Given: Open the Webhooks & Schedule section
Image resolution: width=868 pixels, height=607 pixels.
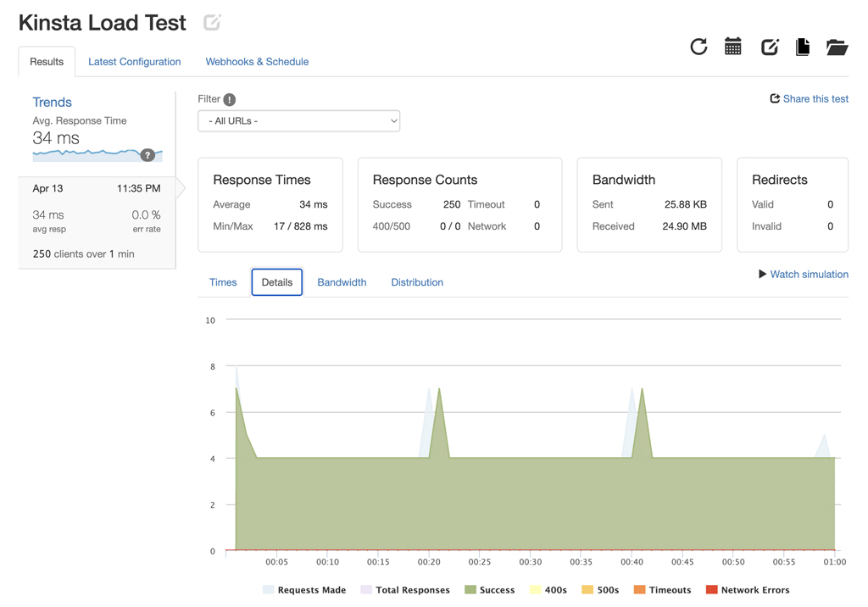Looking at the screenshot, I should coord(256,61).
